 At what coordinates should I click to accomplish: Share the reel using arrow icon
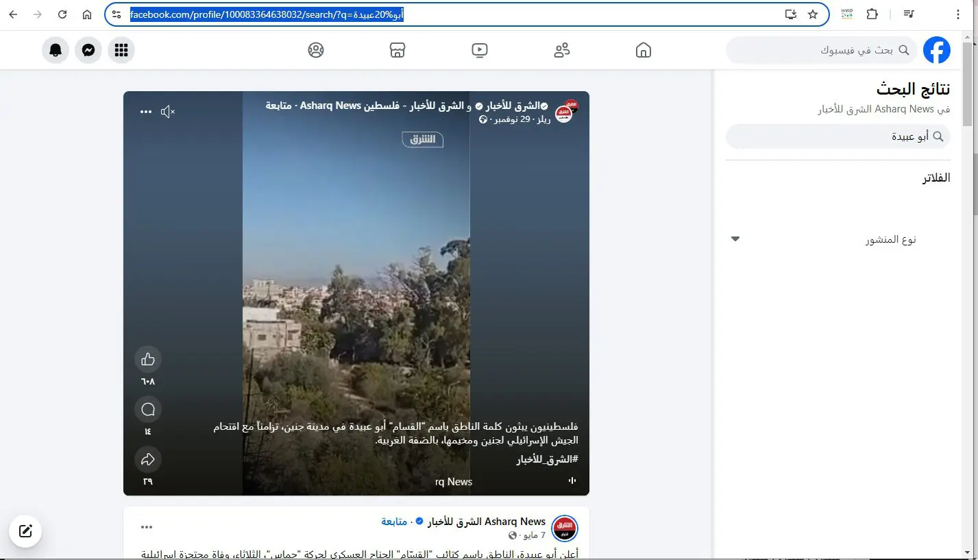[148, 459]
